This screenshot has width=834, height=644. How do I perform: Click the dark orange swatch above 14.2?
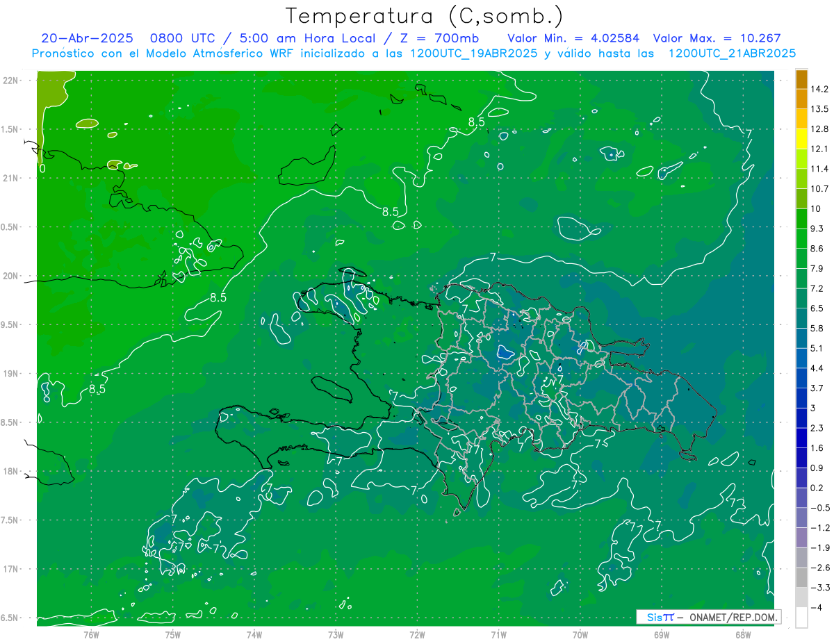(x=801, y=79)
